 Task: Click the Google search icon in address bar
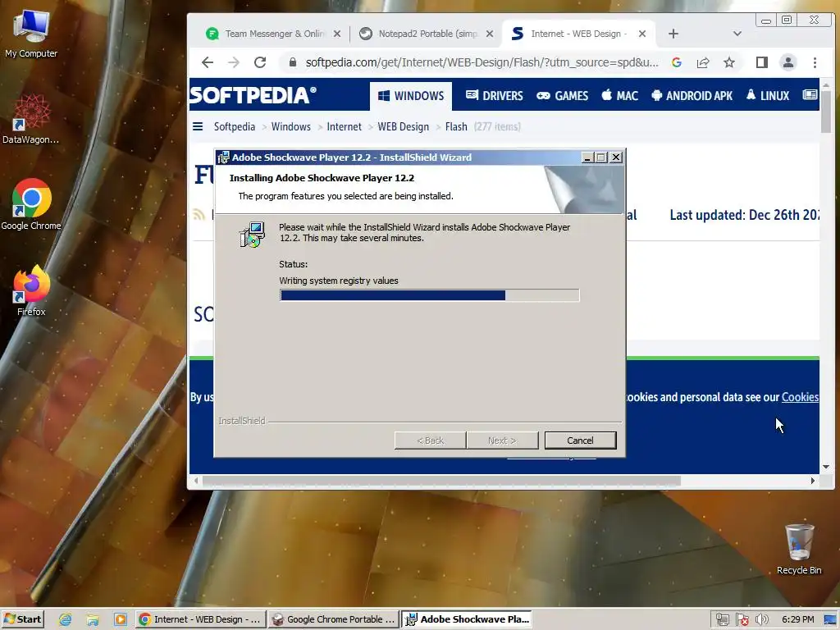(x=677, y=62)
